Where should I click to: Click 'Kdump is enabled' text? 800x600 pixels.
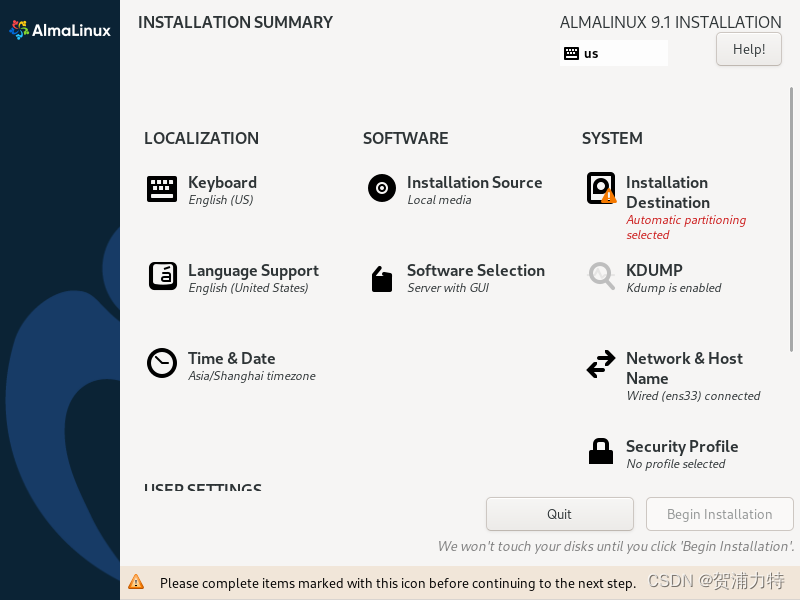click(x=673, y=288)
